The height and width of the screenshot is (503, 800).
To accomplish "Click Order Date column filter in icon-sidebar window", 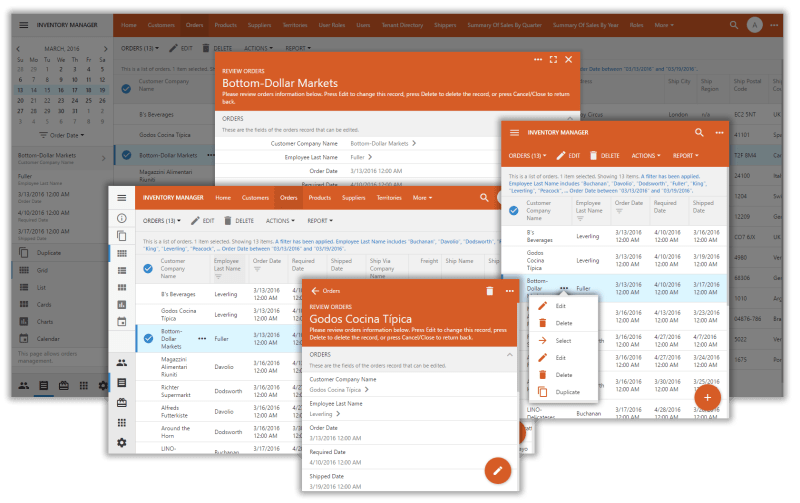I will point(257,269).
